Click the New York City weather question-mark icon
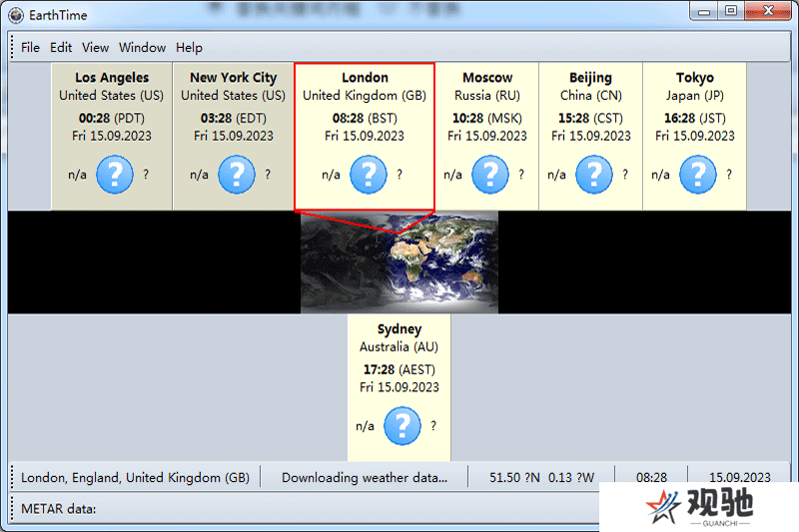This screenshot has height=532, width=799. (237, 175)
